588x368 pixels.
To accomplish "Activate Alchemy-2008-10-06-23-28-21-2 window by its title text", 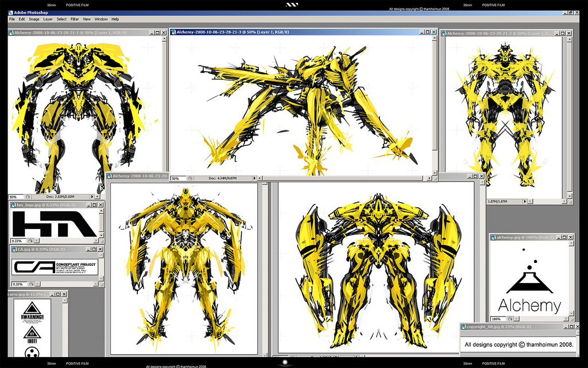I will [500, 33].
